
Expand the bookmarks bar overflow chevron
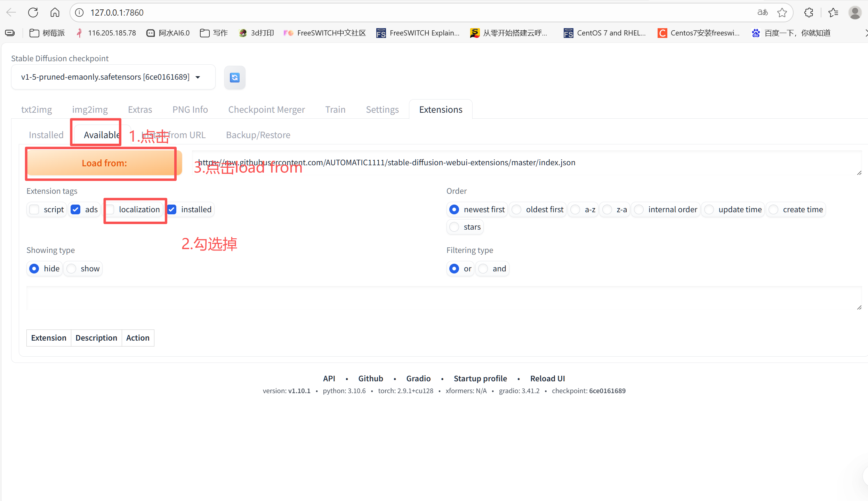tap(866, 33)
